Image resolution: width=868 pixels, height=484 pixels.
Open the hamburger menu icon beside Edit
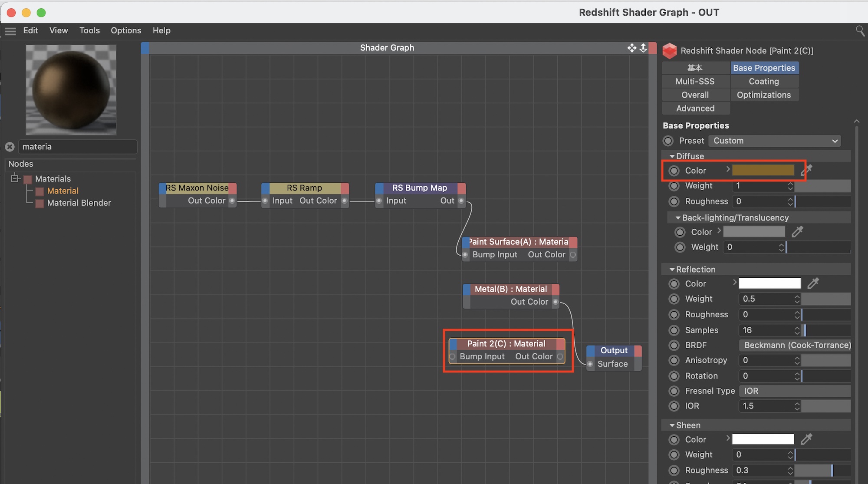coord(10,31)
